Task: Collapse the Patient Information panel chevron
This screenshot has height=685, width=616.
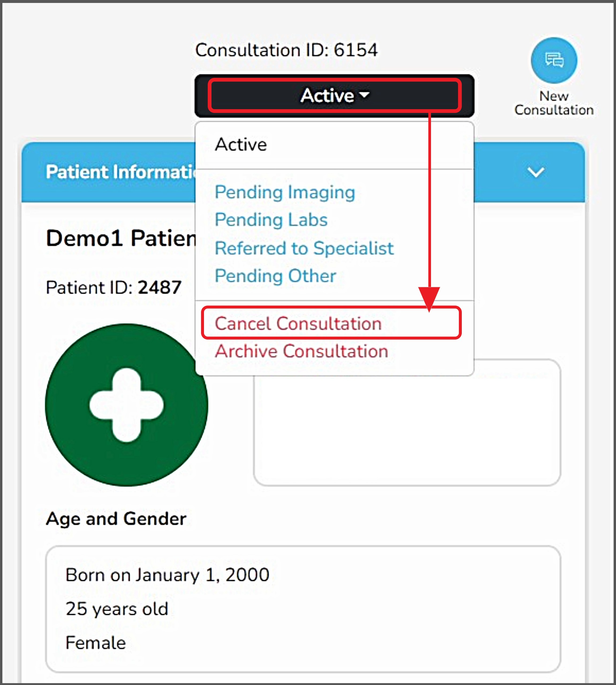Action: click(x=535, y=172)
